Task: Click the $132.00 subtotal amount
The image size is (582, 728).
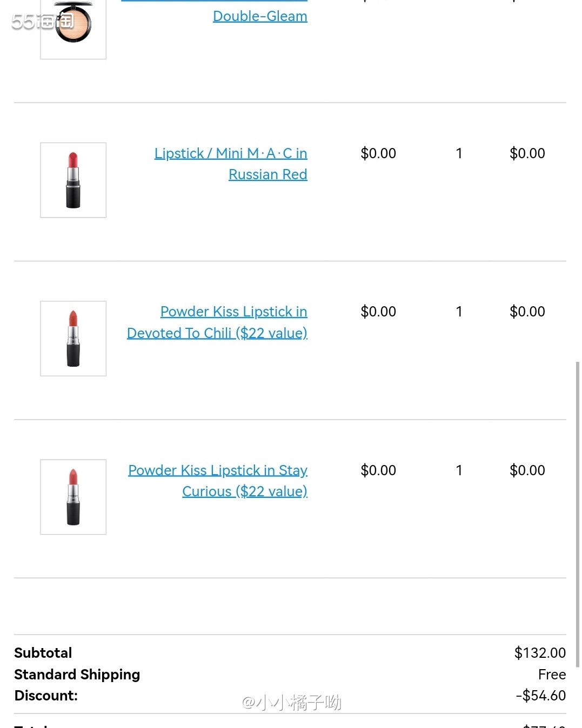Action: pyautogui.click(x=539, y=653)
